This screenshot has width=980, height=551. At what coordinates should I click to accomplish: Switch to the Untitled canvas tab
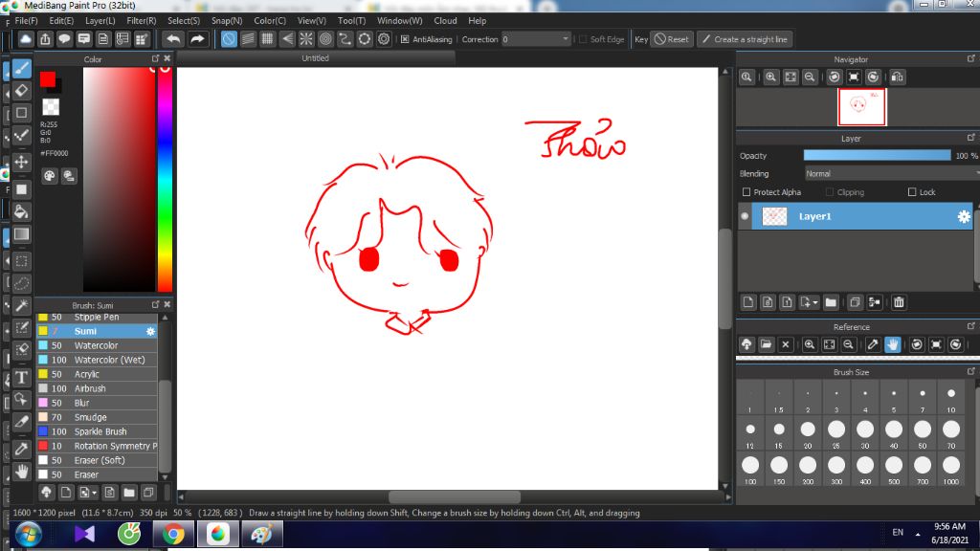pyautogui.click(x=315, y=58)
